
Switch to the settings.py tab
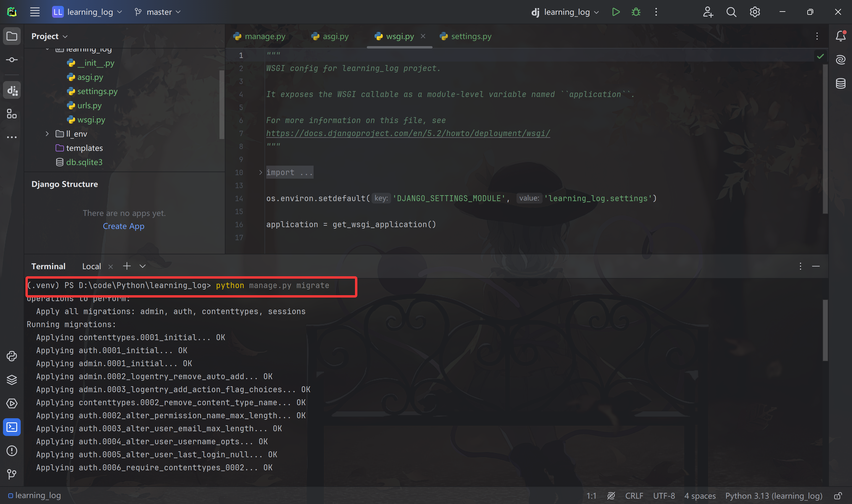(471, 36)
